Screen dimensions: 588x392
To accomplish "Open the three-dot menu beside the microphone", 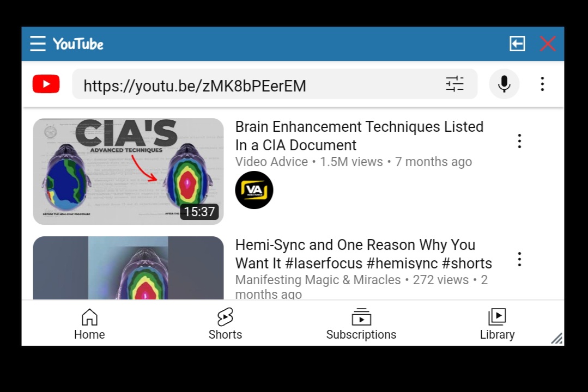I will (x=542, y=83).
